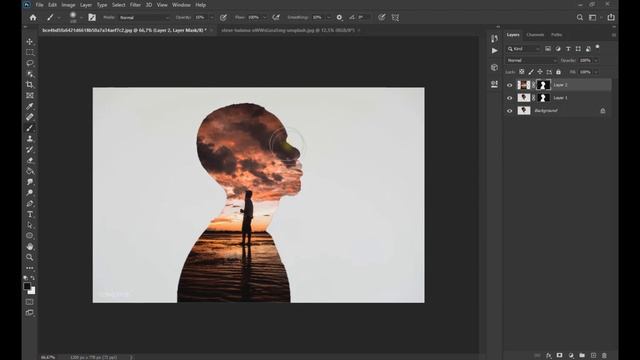This screenshot has width=640, height=360.
Task: Select the Healing Brush tool
Action: point(30,117)
